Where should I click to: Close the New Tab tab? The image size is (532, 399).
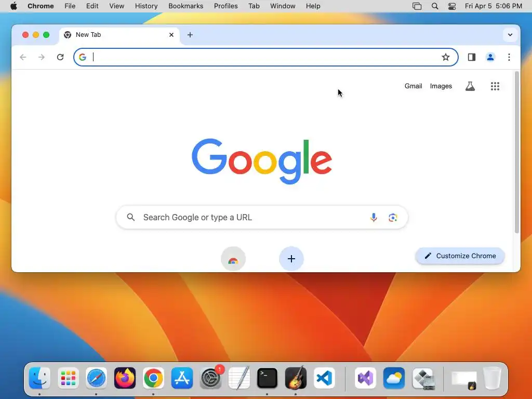(171, 35)
